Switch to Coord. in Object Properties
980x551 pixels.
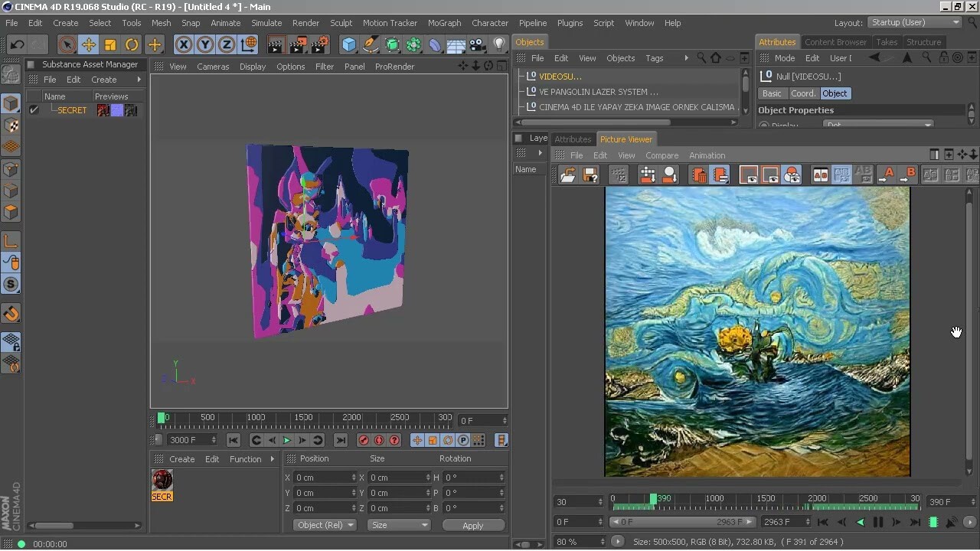point(803,93)
